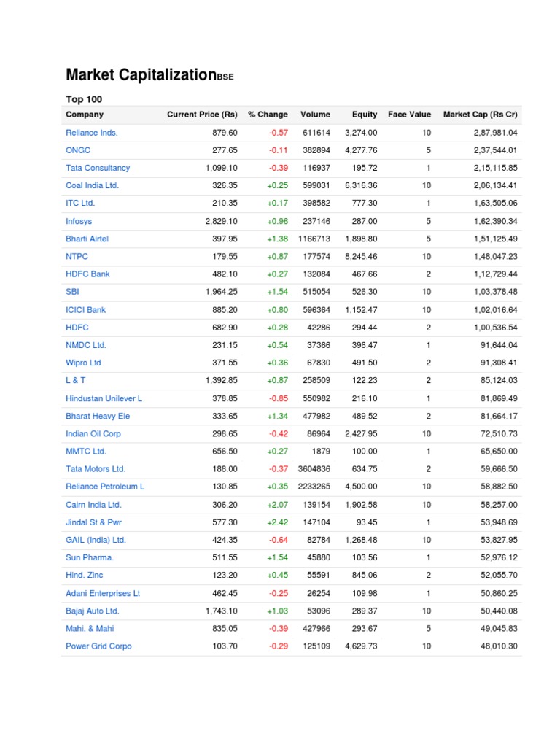The image size is (560, 747).
Task: Click the Tata Consultancy link
Action: [98, 169]
